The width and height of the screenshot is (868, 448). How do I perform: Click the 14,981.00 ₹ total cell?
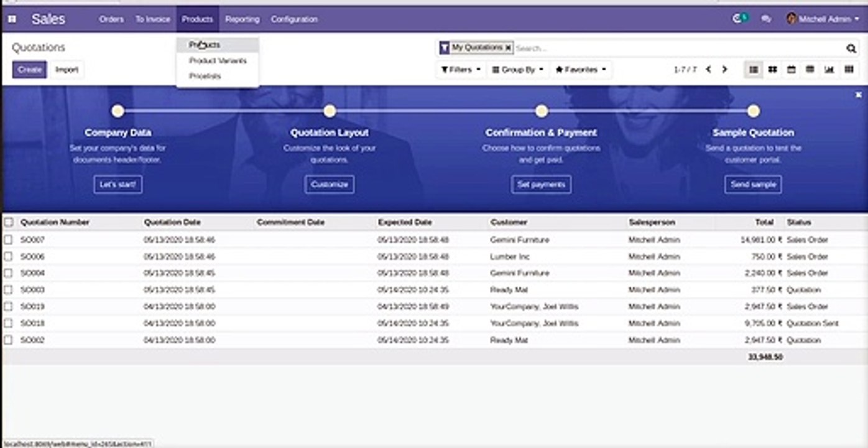pos(761,240)
